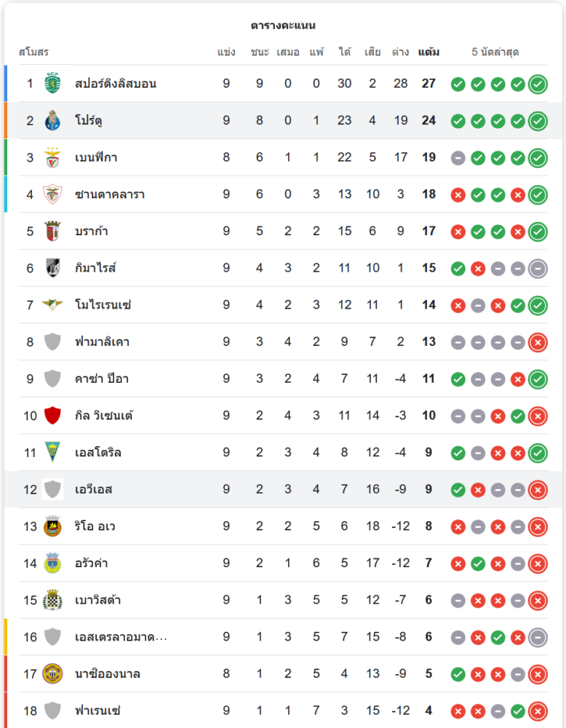
Task: Click the Porto club crest icon
Action: (52, 120)
